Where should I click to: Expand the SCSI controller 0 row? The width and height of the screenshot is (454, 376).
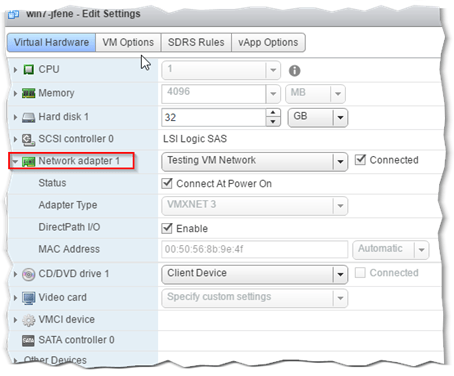click(x=15, y=139)
